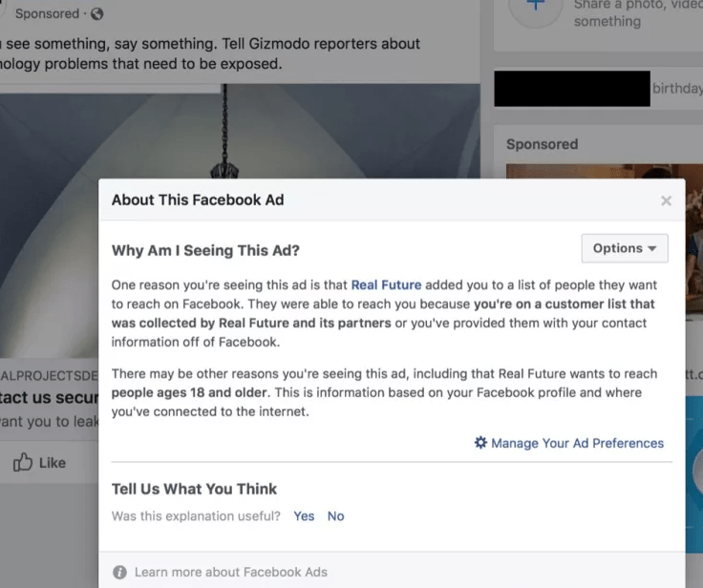Click the public globe icon next to Sponsored
This screenshot has width=703, height=588.
pos(96,14)
